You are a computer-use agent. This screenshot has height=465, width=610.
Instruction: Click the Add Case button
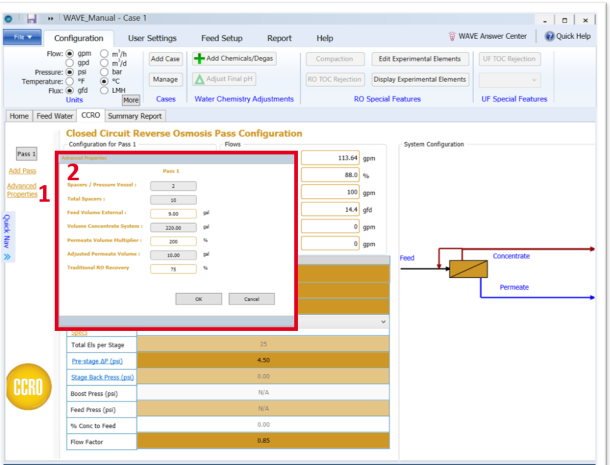tap(165, 59)
